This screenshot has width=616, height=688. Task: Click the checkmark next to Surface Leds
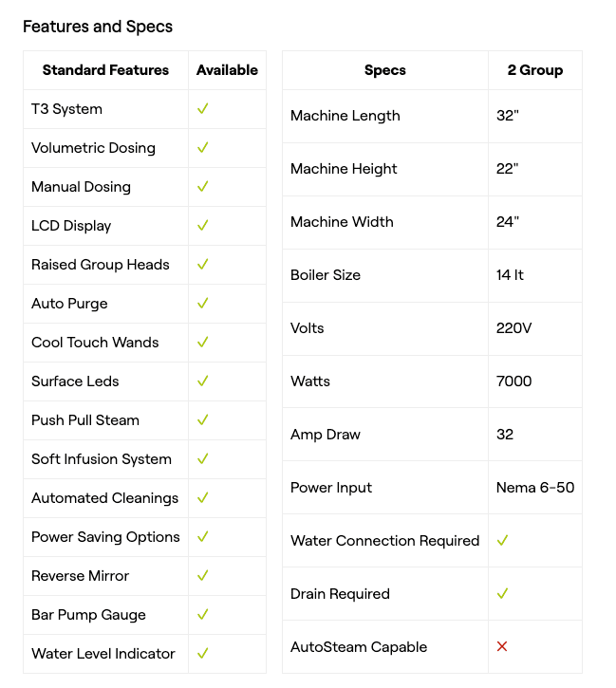[x=202, y=381]
